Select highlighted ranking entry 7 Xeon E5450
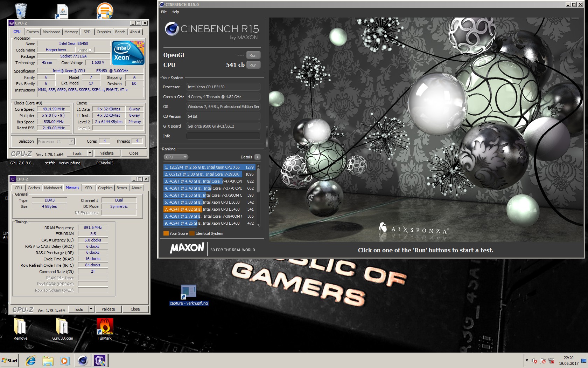This screenshot has height=368, width=588. tap(209, 209)
